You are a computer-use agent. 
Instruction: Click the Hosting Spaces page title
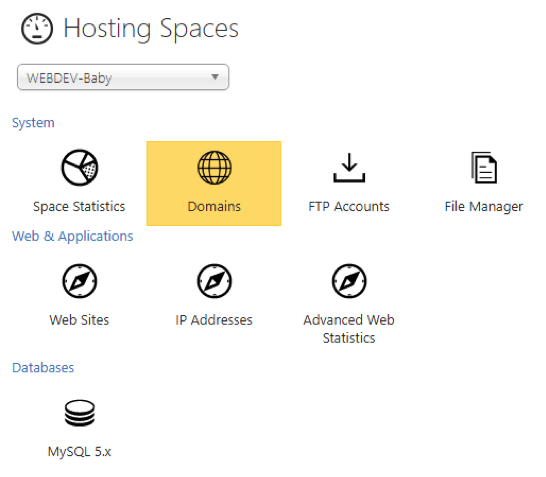[151, 29]
